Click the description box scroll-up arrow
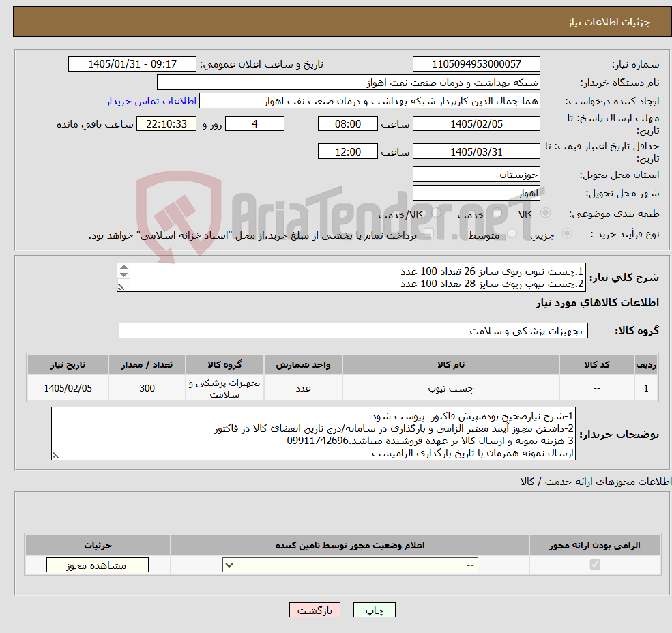Viewport: 672px width, 633px height. click(x=124, y=267)
